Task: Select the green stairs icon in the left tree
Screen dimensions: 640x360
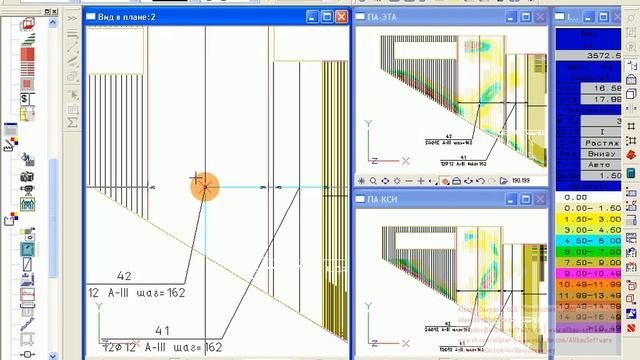Action: pyautogui.click(x=28, y=40)
